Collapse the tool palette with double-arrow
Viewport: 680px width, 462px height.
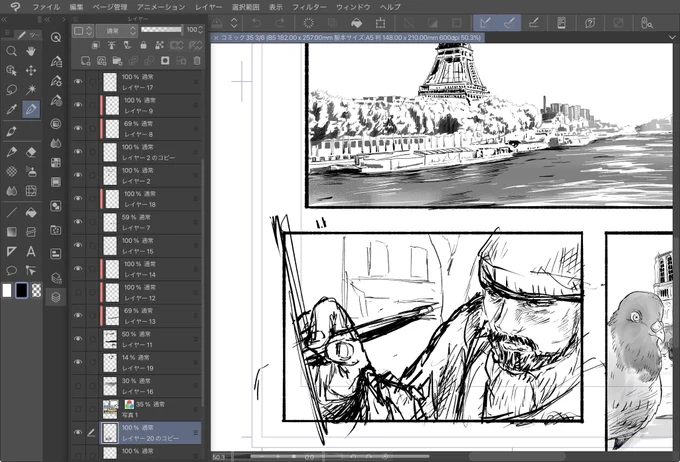click(4, 20)
